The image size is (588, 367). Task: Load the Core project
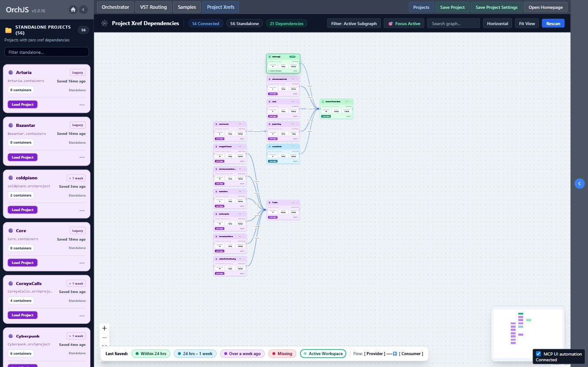22,263
